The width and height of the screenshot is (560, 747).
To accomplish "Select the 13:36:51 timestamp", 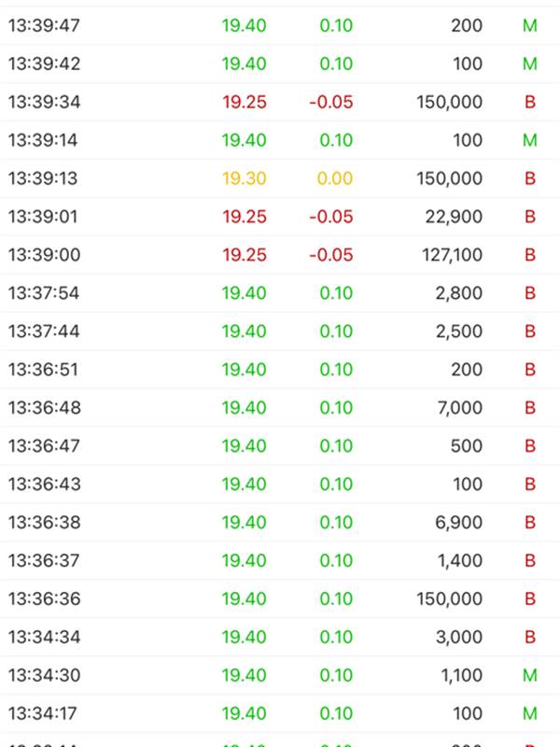I will pyautogui.click(x=45, y=370).
